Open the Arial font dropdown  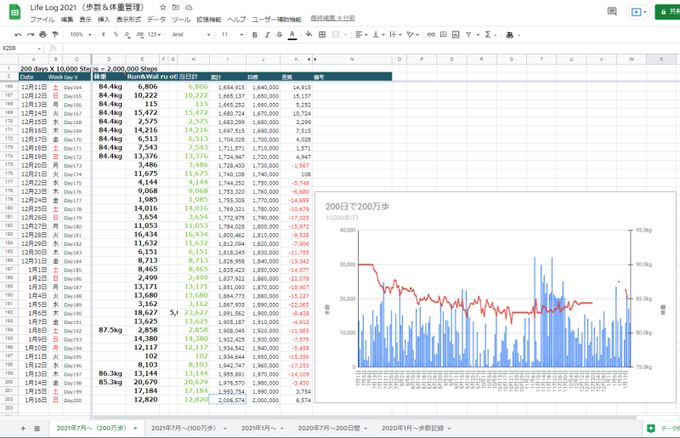(x=191, y=34)
